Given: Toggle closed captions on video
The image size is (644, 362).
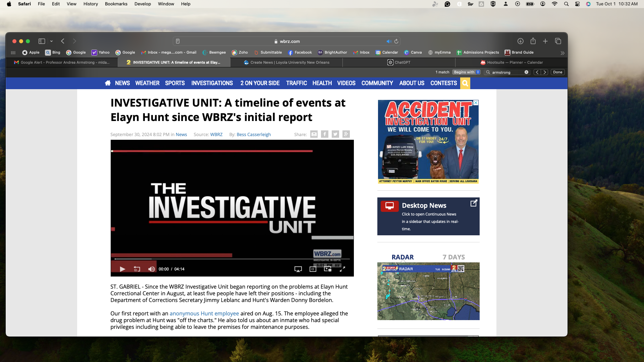Looking at the screenshot, I should 313,269.
